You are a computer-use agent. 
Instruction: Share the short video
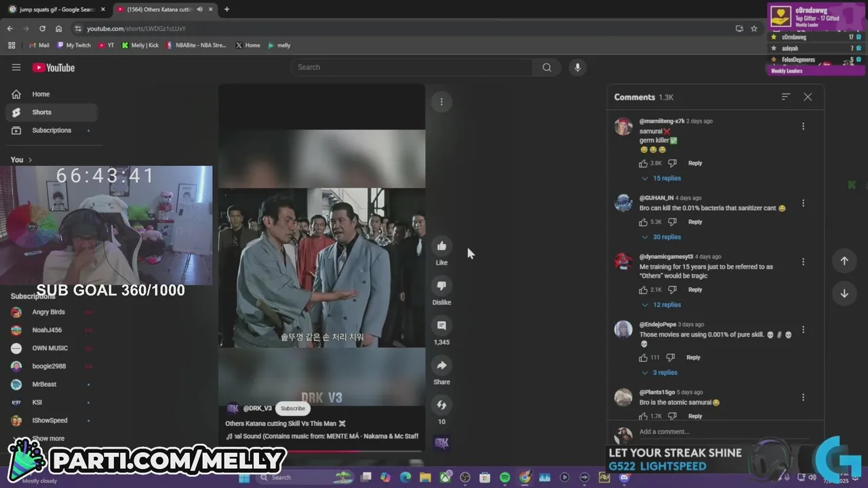(441, 366)
